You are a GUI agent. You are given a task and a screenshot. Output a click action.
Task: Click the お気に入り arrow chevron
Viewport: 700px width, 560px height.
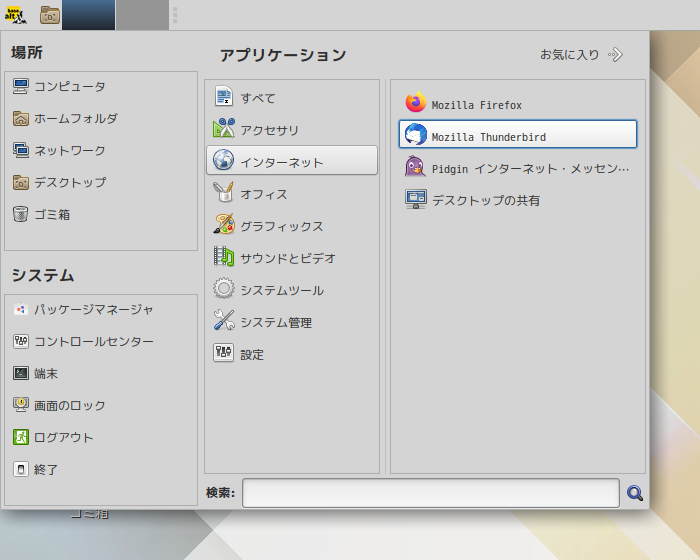click(616, 54)
